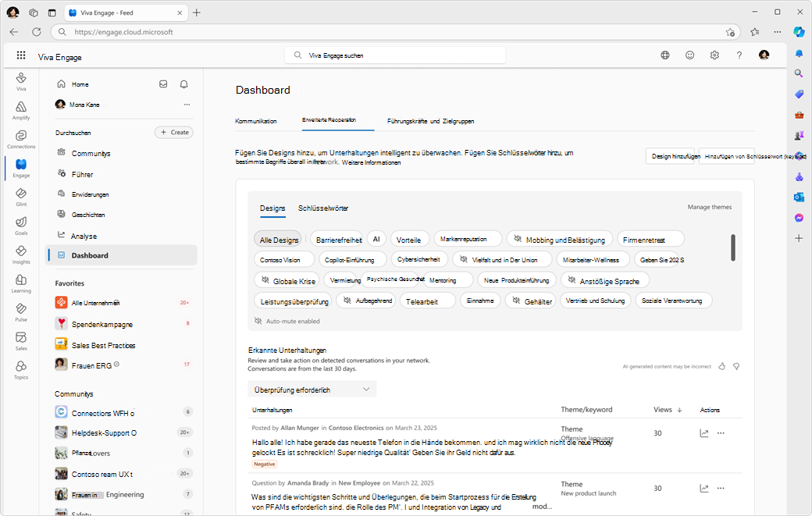Give thumbs down on AI content
Image resolution: width=812 pixels, height=516 pixels.
[x=735, y=366]
